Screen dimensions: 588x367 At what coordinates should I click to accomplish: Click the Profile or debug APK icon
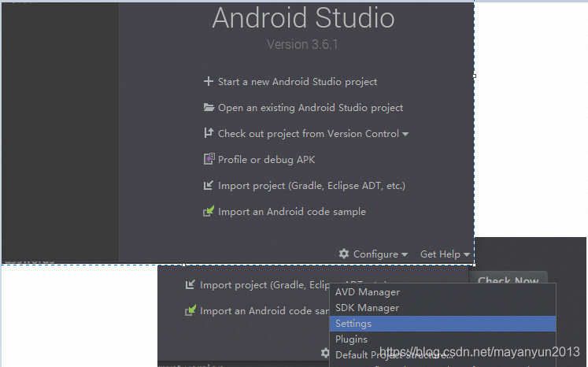(209, 159)
